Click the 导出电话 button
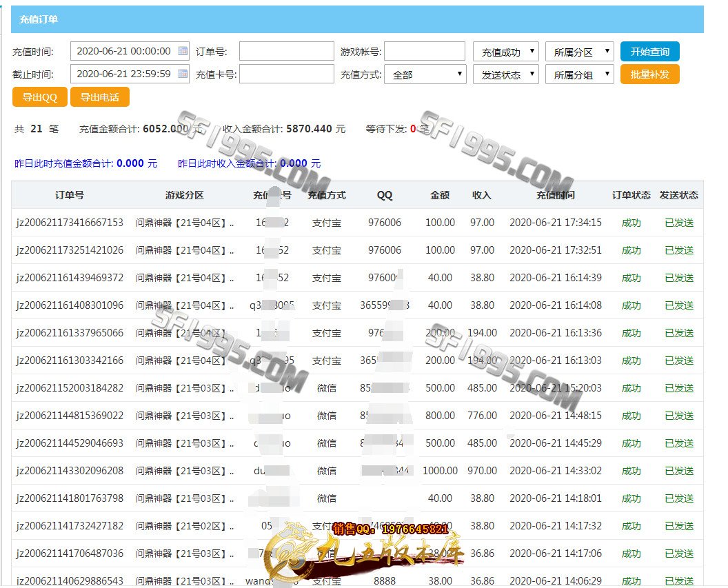The height and width of the screenshot is (588, 728). click(99, 97)
